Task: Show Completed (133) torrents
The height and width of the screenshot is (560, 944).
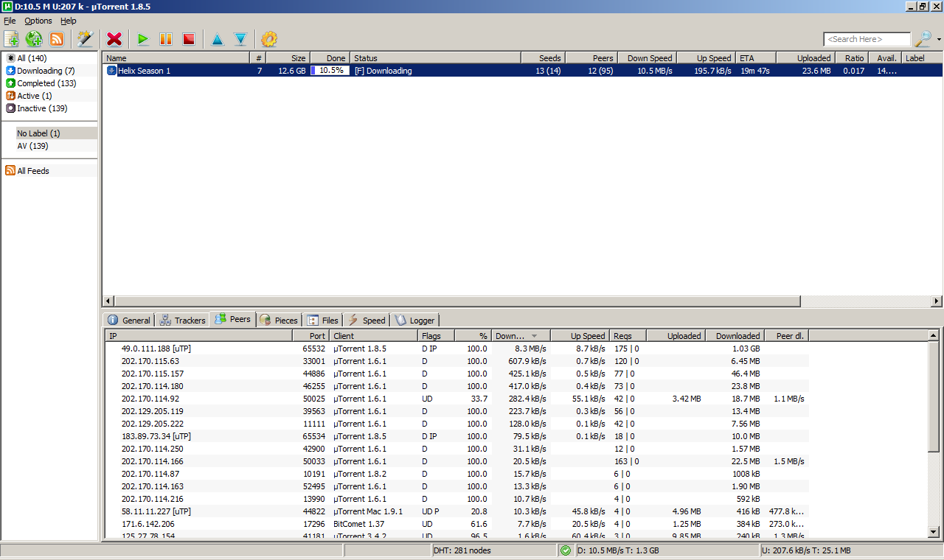Action: coord(49,83)
